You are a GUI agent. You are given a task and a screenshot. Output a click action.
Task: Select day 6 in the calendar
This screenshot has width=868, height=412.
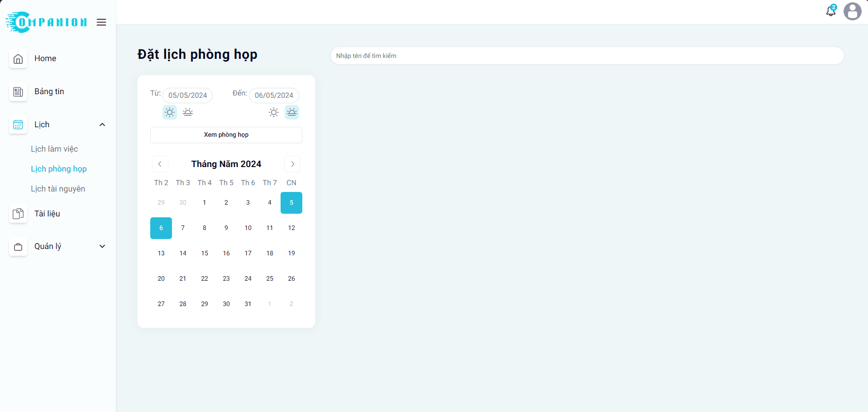coord(161,228)
